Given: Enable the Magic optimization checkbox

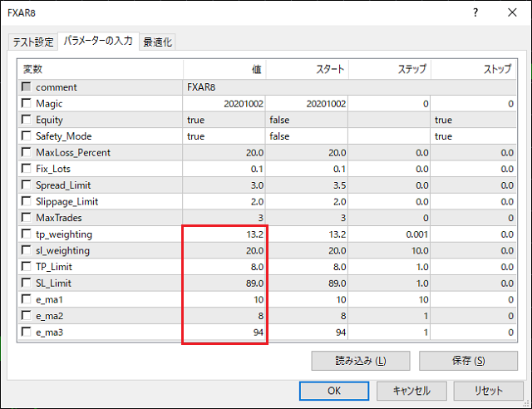Looking at the screenshot, I should click(x=26, y=103).
